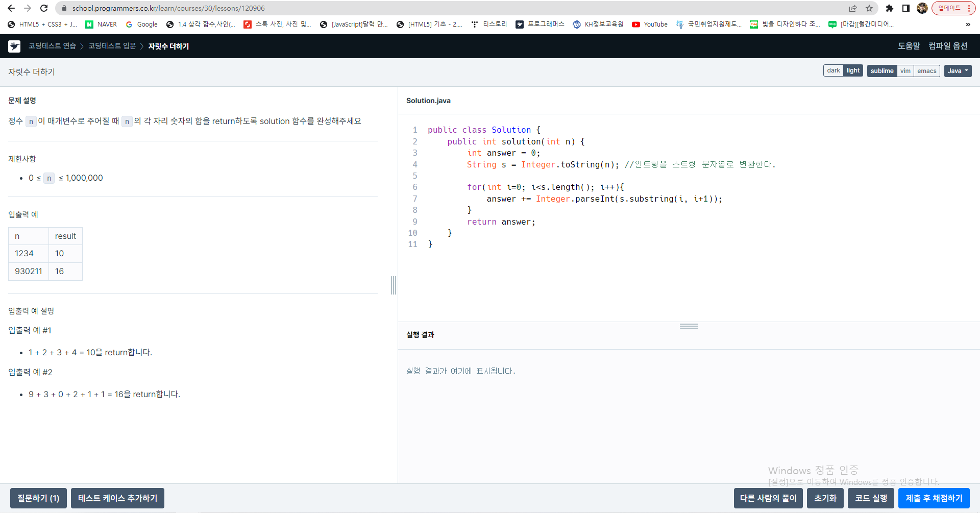Open 컴파일 옵션 from the top bar
980x513 pixels.
pos(948,46)
